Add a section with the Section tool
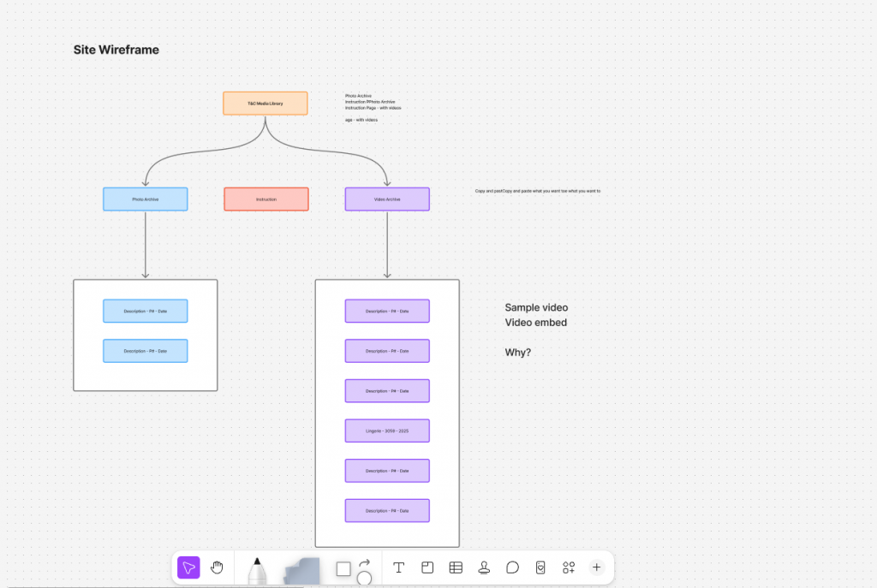Screen dimensions: 877x588 (x=427, y=567)
